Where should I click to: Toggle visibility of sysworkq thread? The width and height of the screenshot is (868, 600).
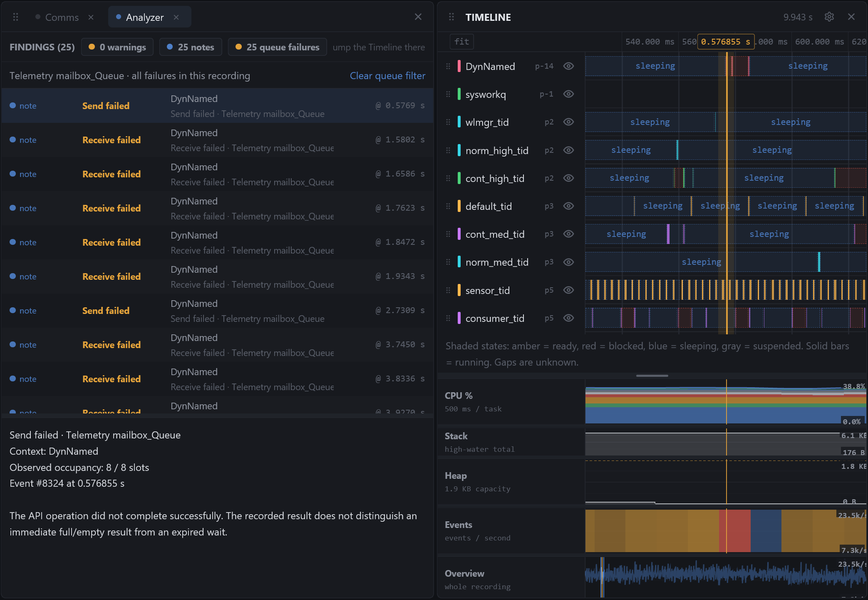coord(568,94)
